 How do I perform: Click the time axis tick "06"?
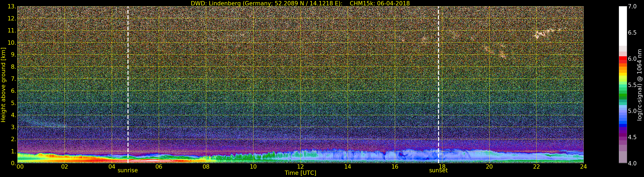click(159, 167)
